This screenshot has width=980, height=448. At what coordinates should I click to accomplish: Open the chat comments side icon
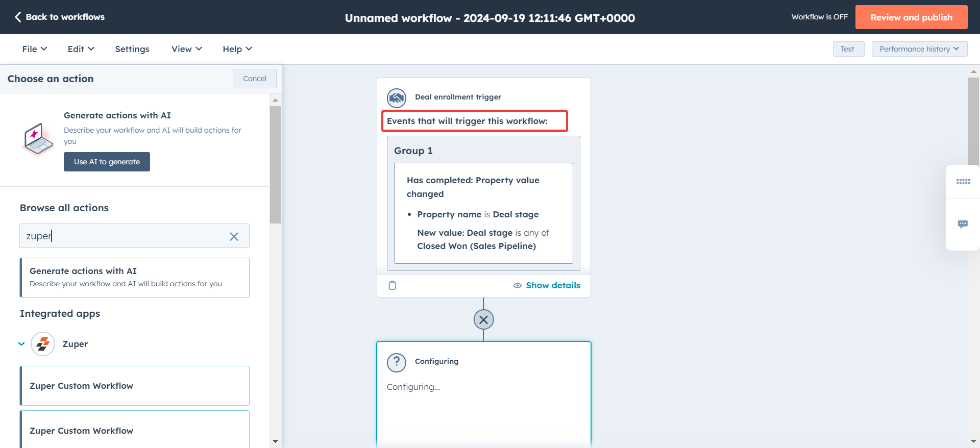(963, 224)
